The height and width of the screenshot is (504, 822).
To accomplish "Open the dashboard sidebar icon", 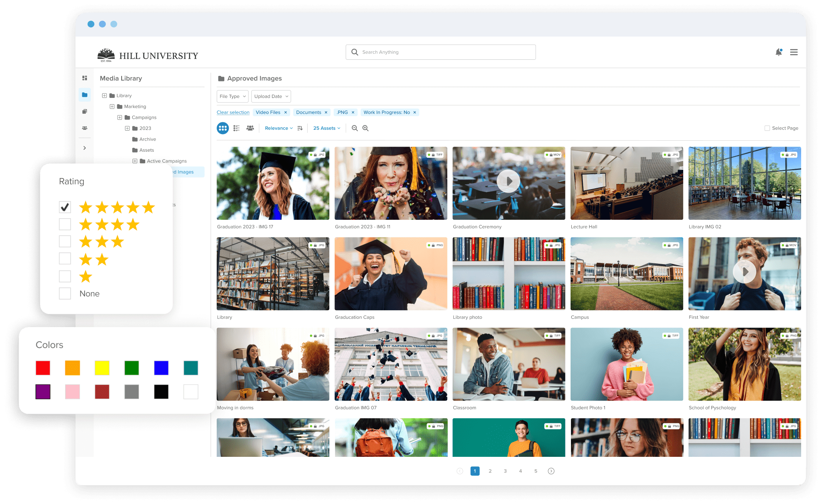I will click(85, 78).
